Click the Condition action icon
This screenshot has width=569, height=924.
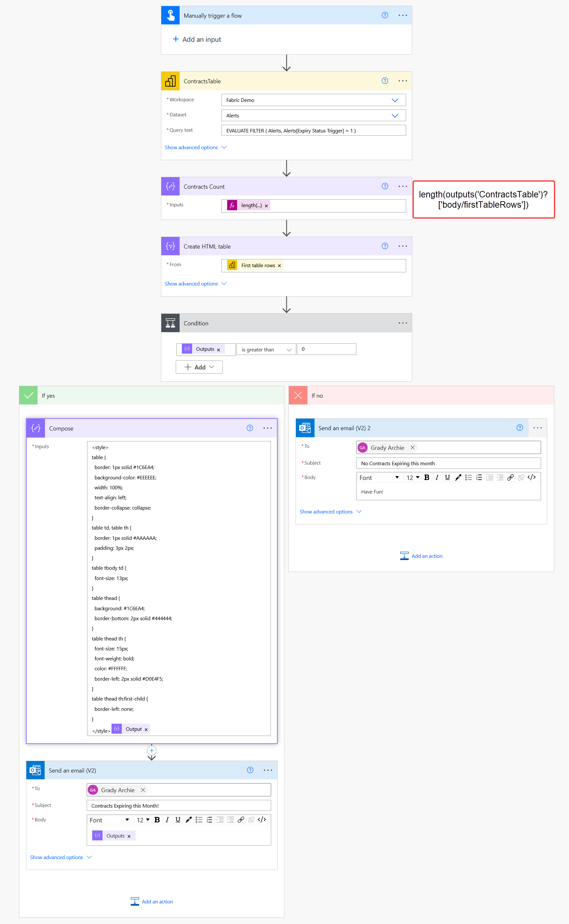tap(171, 323)
